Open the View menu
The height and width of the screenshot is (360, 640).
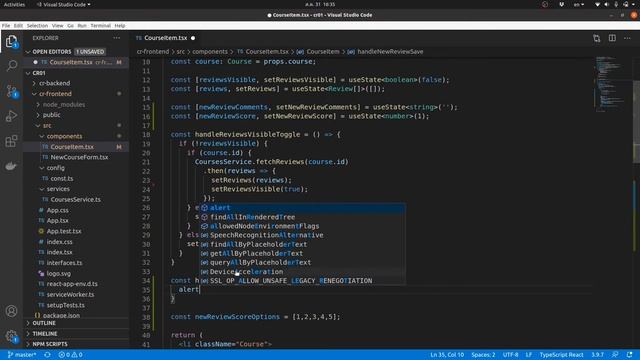tap(58, 25)
